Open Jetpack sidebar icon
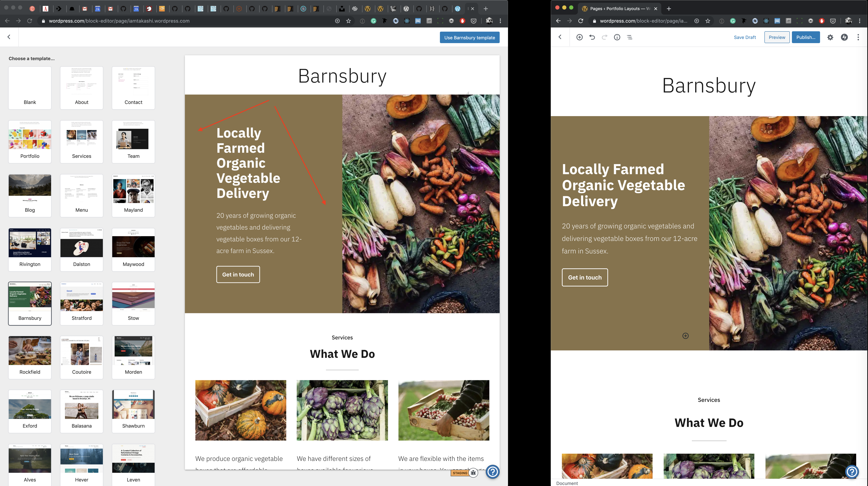This screenshot has height=486, width=868. pos(844,37)
